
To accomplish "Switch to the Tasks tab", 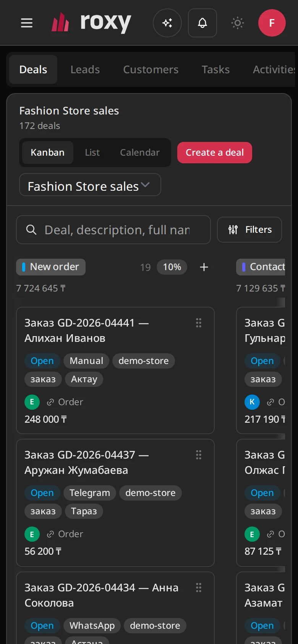I will pos(216,69).
